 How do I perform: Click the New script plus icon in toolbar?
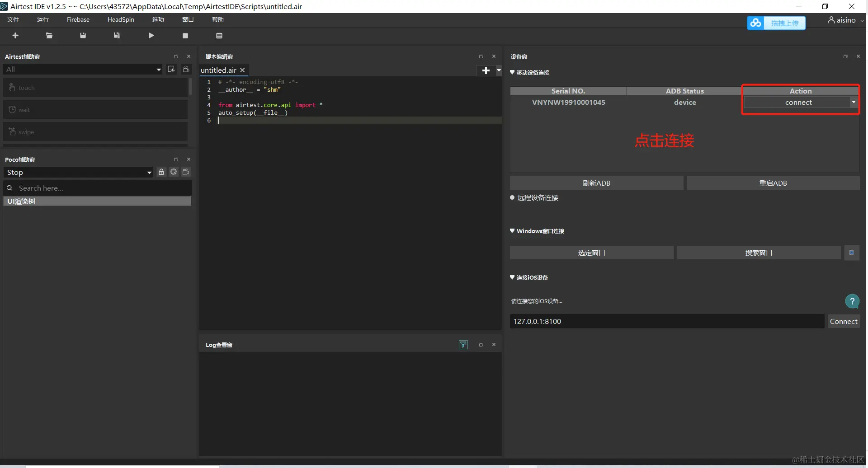coord(15,36)
